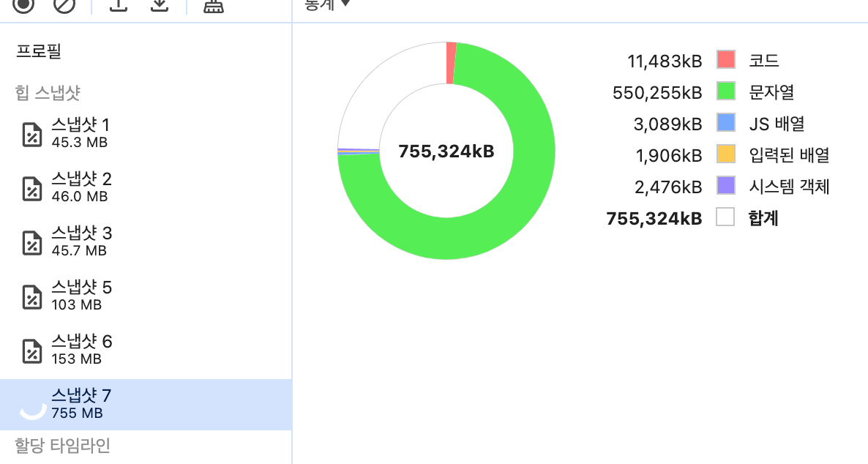
Task: Click the 코드 legend label
Action: 764,60
